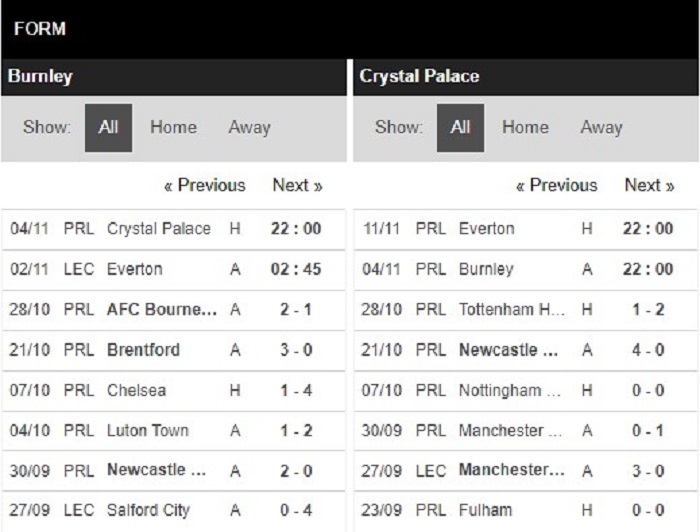Open Crystal Palace's Fulham 0-0 result
Viewport: 700px width, 532px height.
(525, 511)
